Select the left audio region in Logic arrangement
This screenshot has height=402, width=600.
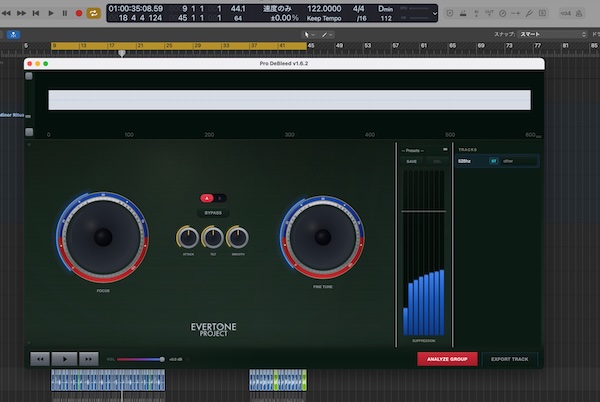coord(108,380)
